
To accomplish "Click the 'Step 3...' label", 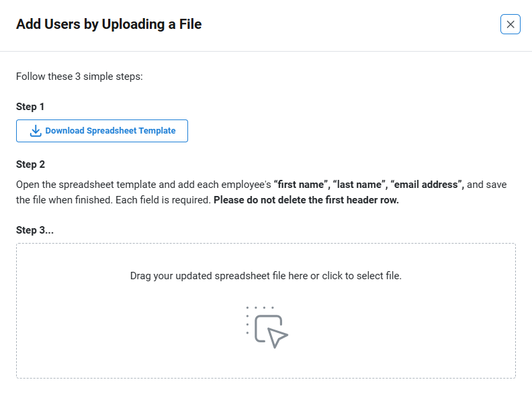I will 35,230.
